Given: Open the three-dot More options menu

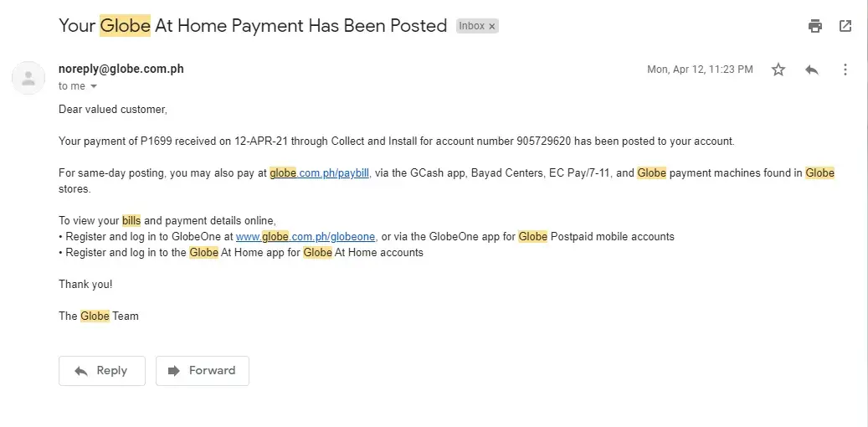Looking at the screenshot, I should click(x=845, y=69).
